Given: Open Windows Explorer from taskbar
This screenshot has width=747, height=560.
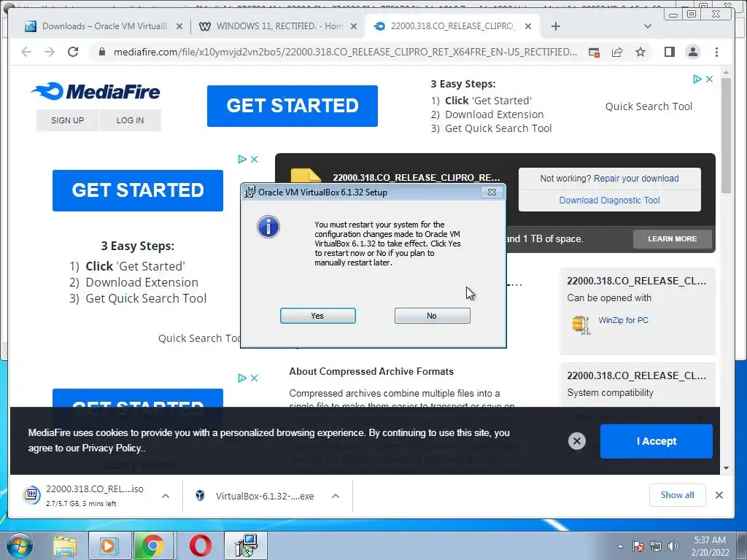Looking at the screenshot, I should pos(64,545).
